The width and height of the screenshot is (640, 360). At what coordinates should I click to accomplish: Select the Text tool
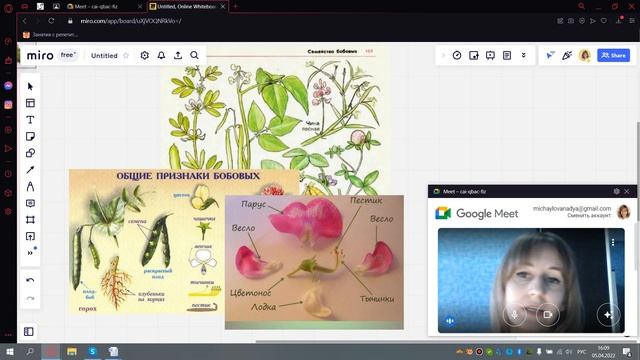[30, 120]
